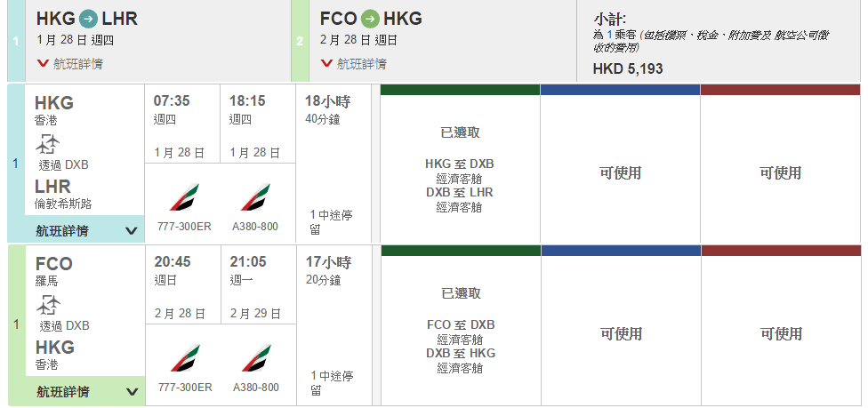This screenshot has width=868, height=408.
Task: Click the green arrow icon in FCO to HKG header
Action: [371, 19]
